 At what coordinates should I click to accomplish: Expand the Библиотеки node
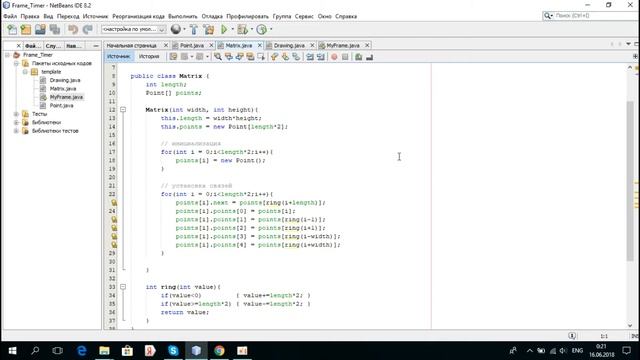pyautogui.click(x=16, y=122)
